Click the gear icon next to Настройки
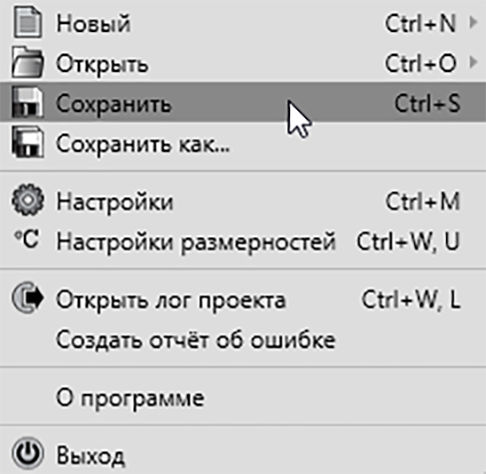This screenshot has width=486, height=474. (x=27, y=200)
